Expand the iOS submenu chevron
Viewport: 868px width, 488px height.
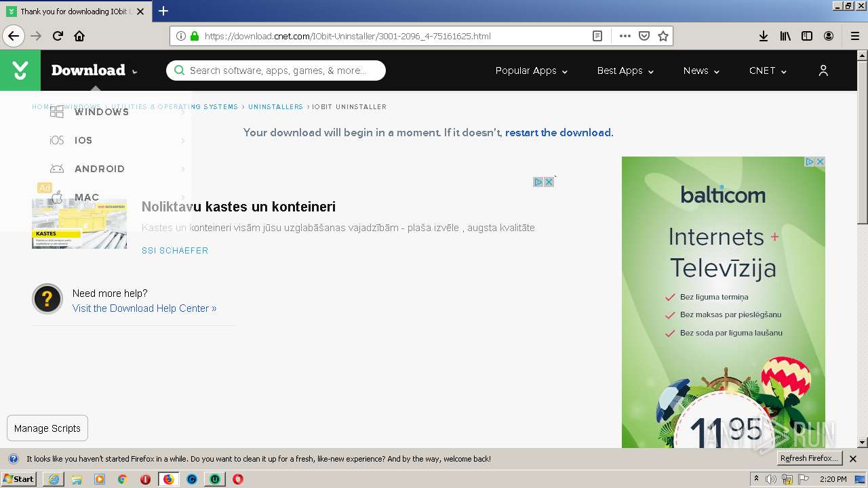(x=183, y=140)
